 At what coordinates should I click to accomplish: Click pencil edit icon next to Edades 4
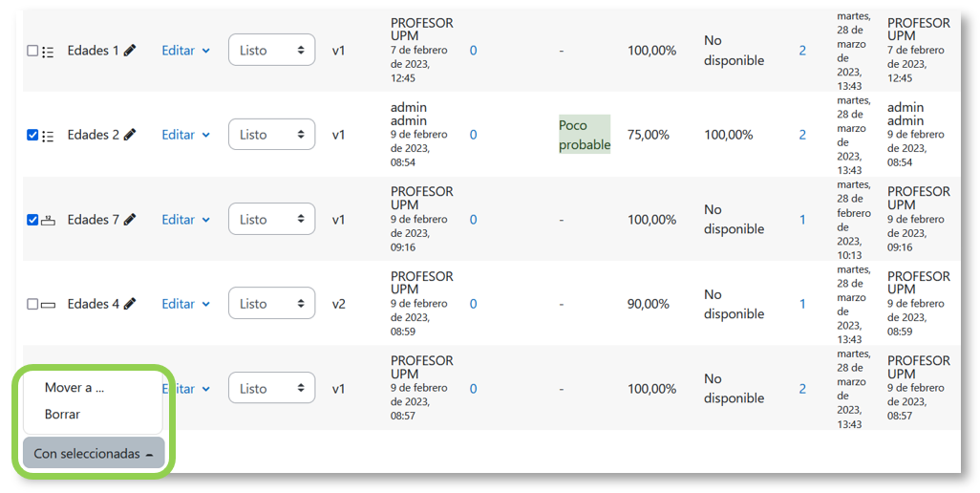point(130,304)
